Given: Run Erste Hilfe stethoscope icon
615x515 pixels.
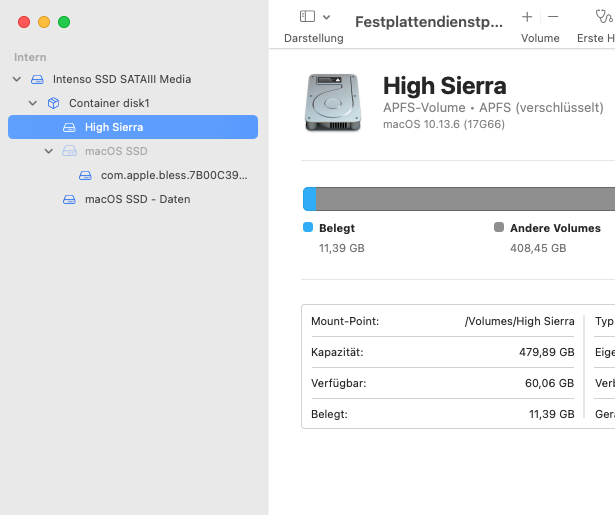Looking at the screenshot, I should [x=601, y=17].
